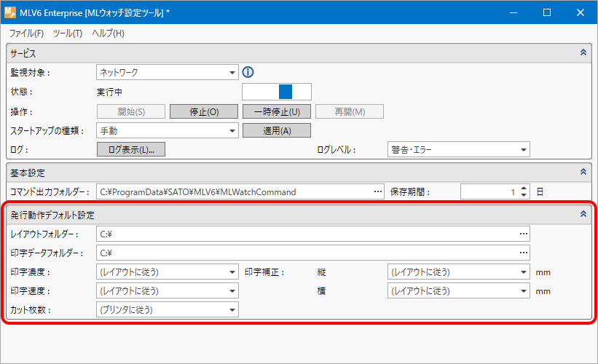Click the 一時停止(U) button
Image resolution: width=598 pixels, height=364 pixels.
pos(277,111)
